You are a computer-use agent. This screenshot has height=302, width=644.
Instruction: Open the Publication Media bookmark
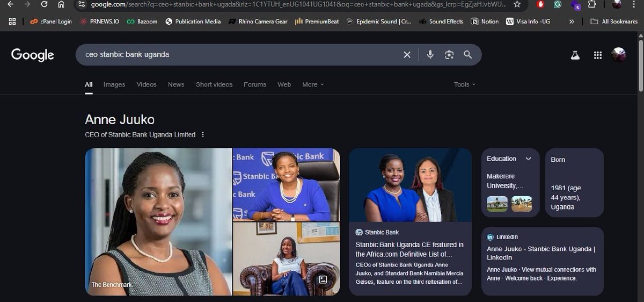[x=193, y=21]
